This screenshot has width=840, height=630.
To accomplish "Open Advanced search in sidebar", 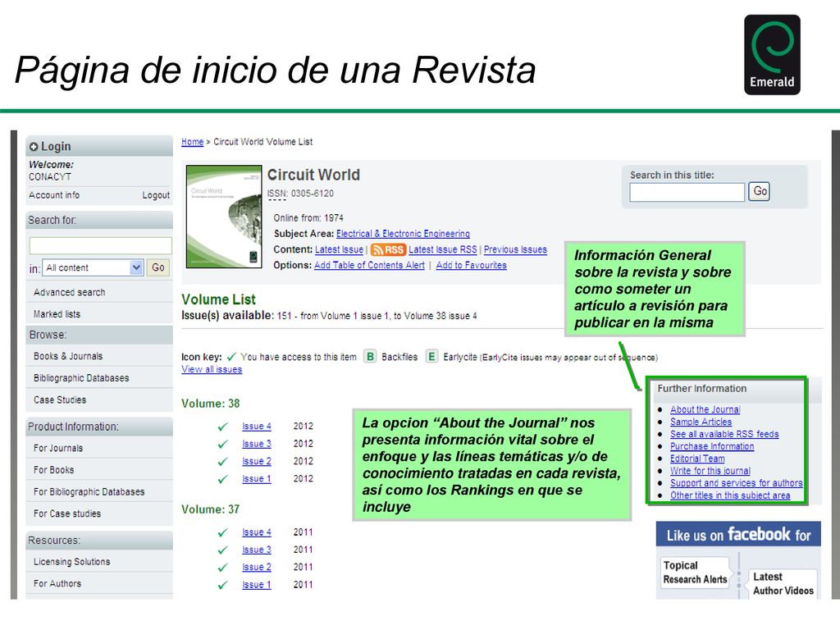I will 69,293.
